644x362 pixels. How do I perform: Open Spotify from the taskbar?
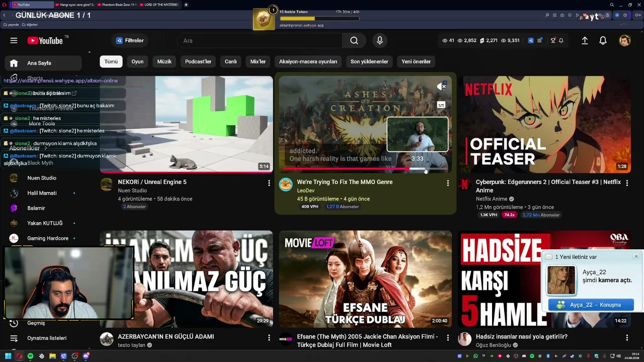pos(30,356)
